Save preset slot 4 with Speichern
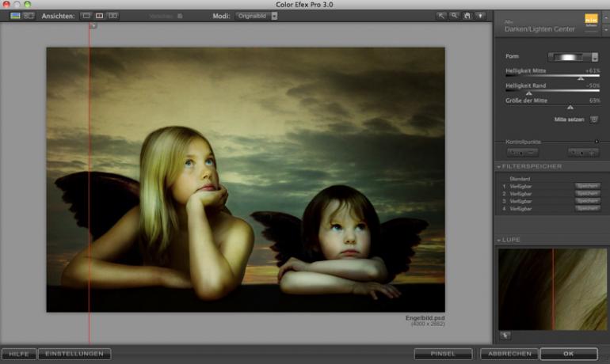 (x=587, y=208)
